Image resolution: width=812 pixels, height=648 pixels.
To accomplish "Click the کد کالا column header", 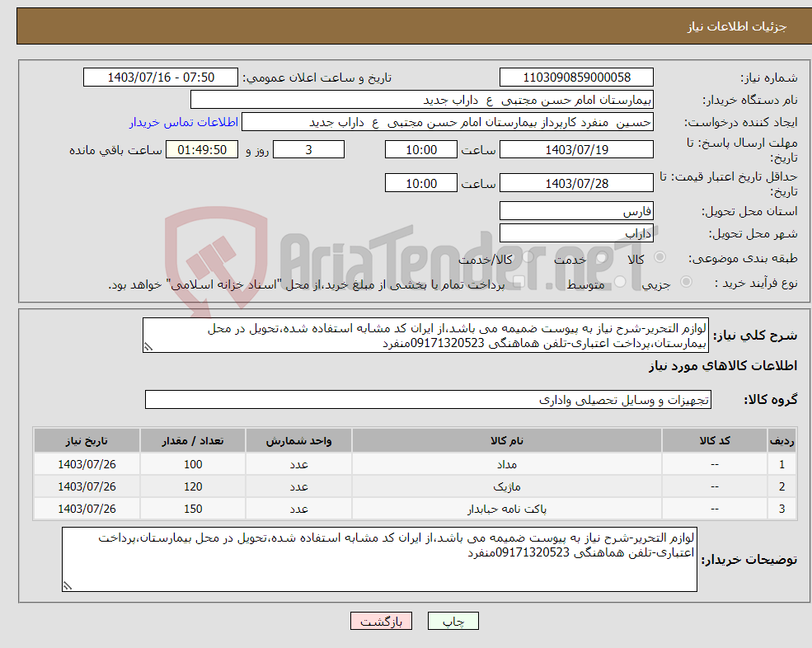I will 715,440.
